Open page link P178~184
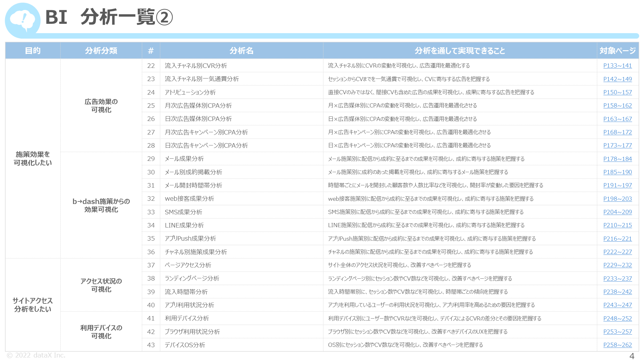 point(618,159)
